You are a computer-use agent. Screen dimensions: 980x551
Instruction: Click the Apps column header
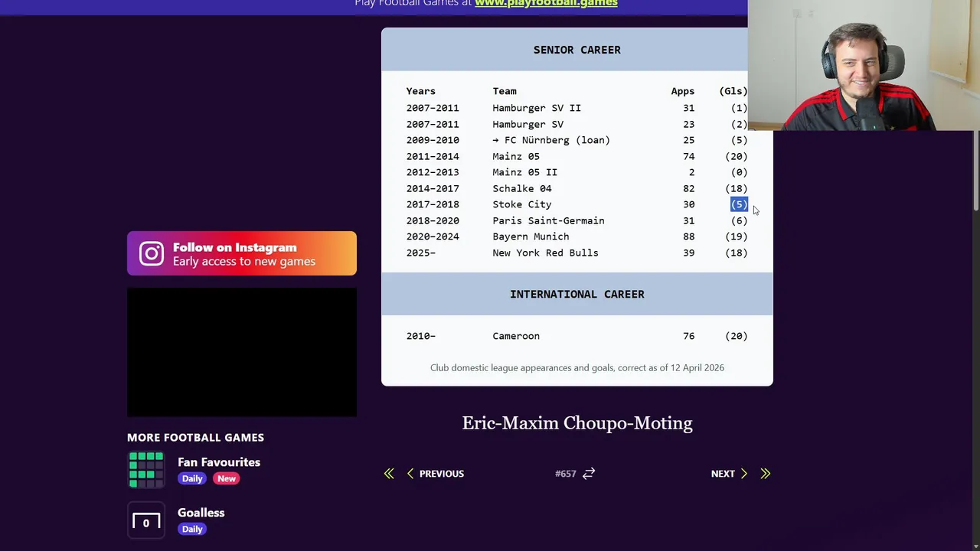tap(683, 91)
